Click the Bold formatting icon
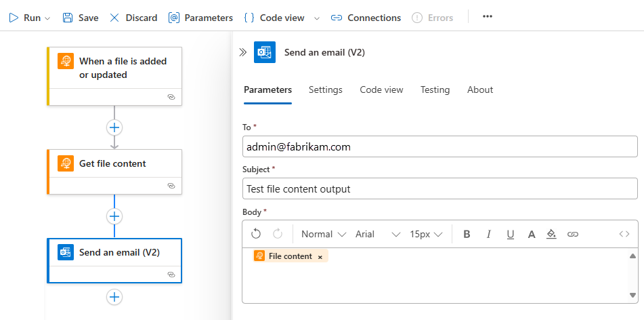 coord(467,234)
